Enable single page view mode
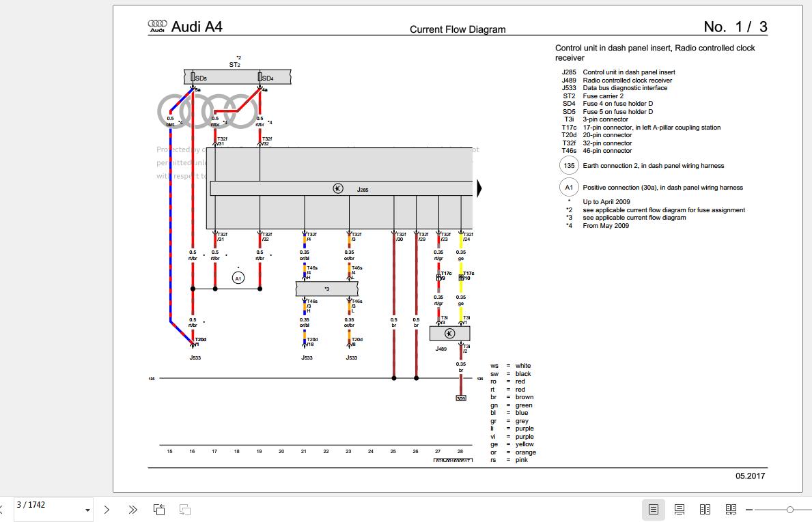 (654, 510)
